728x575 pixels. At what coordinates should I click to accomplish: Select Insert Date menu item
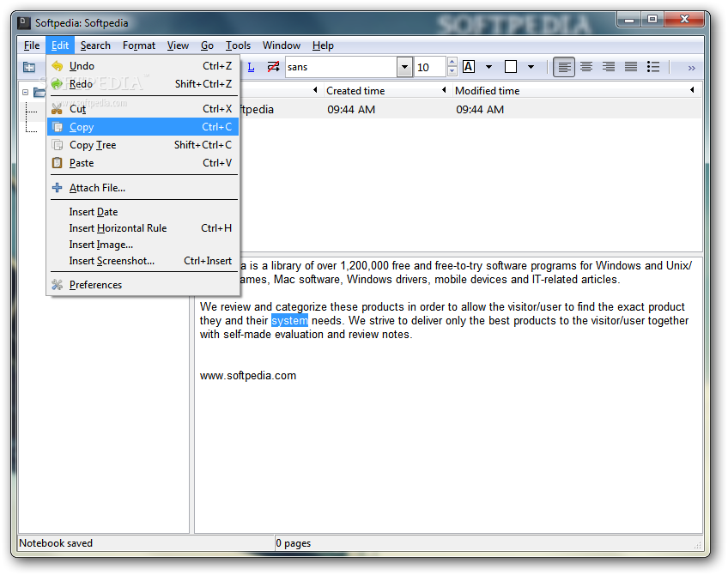click(x=143, y=212)
